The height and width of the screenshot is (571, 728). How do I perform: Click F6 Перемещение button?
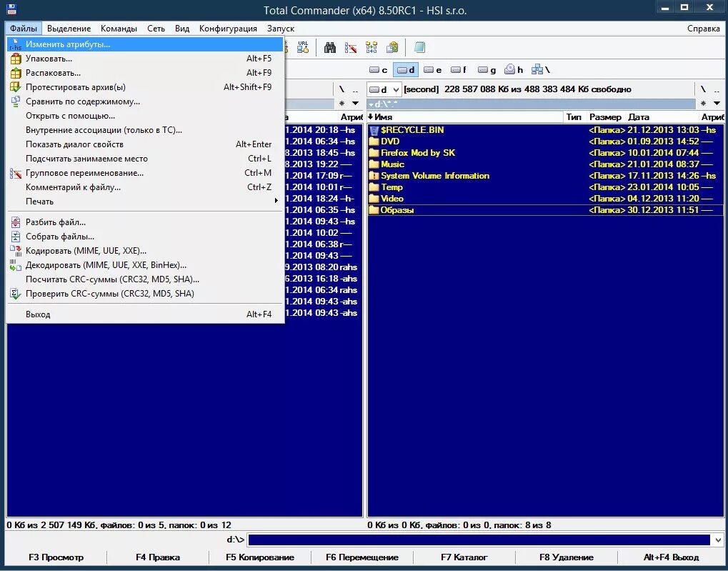click(x=362, y=557)
